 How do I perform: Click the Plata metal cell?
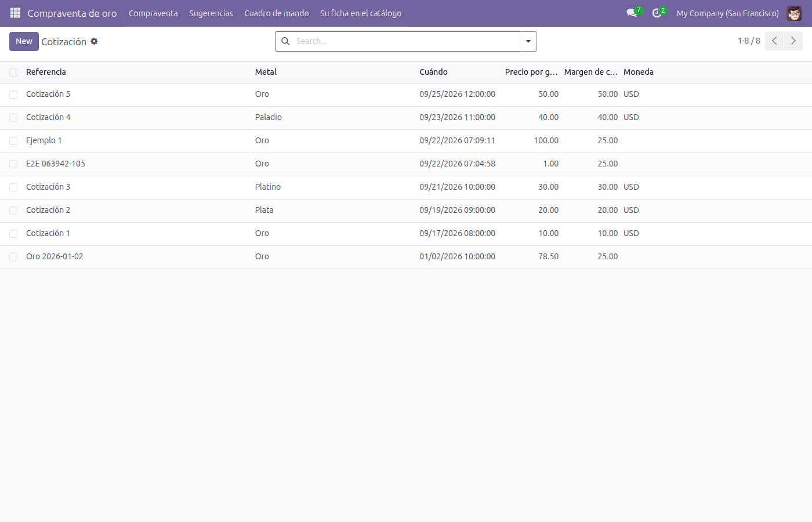click(x=264, y=210)
